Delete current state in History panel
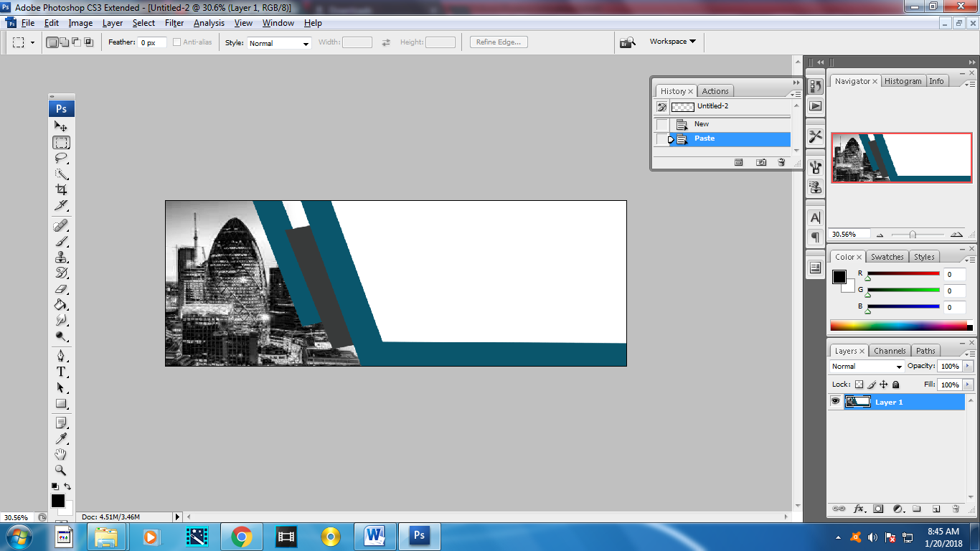This screenshot has height=551, width=980. [781, 163]
